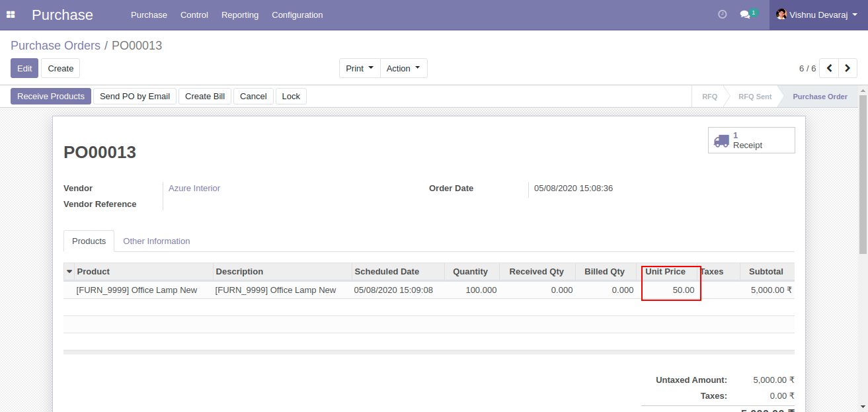Viewport: 868px width, 412px height.
Task: Switch to the Other Information tab
Action: [x=156, y=241]
